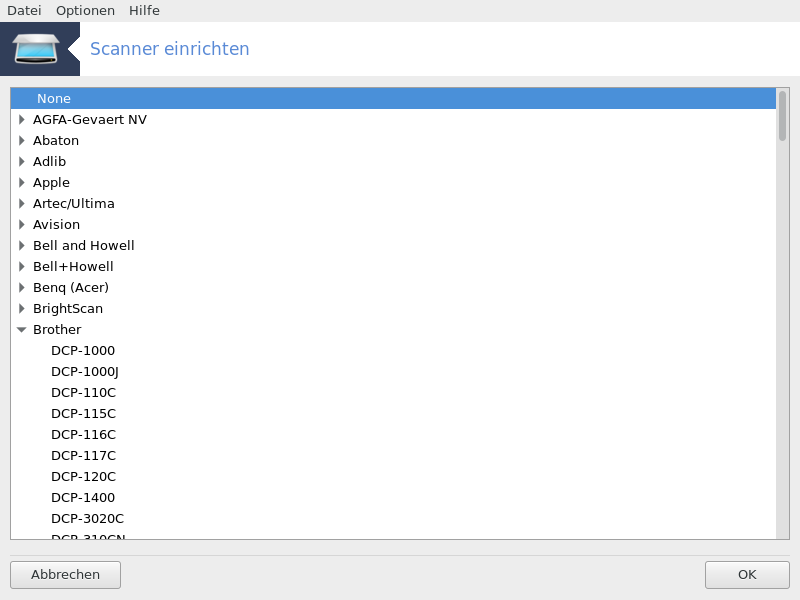Collapse the Brother manufacturer arrow
Image resolution: width=800 pixels, height=600 pixels.
pos(21,330)
